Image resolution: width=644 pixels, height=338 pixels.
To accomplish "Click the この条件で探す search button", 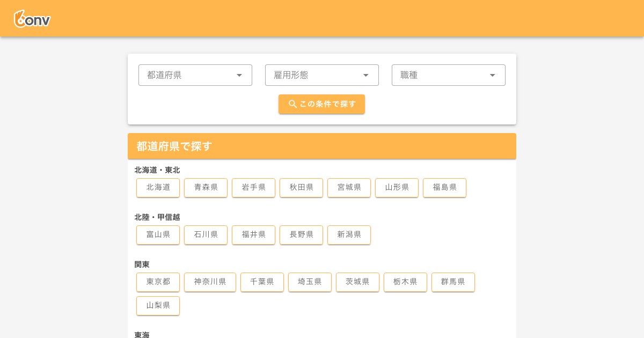I will click(321, 104).
